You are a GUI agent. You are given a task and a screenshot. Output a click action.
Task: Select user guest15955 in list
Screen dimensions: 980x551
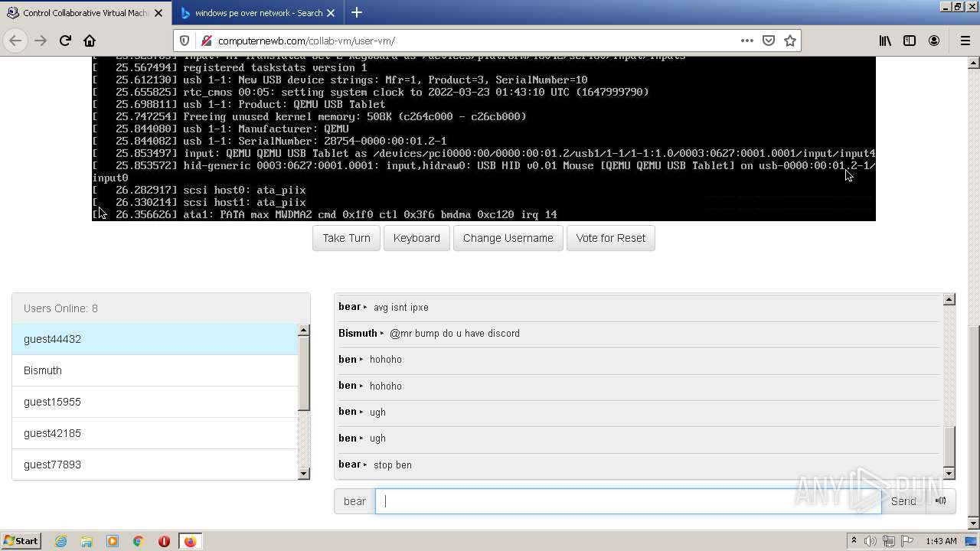155,402
